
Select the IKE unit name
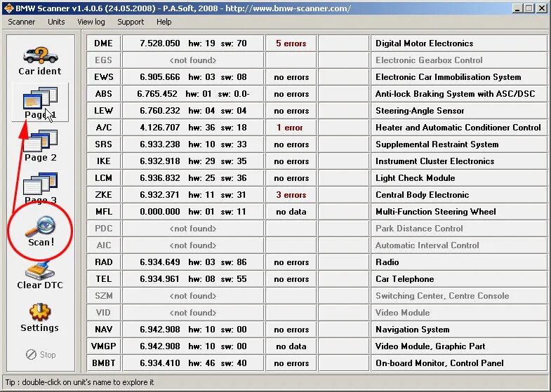[104, 161]
